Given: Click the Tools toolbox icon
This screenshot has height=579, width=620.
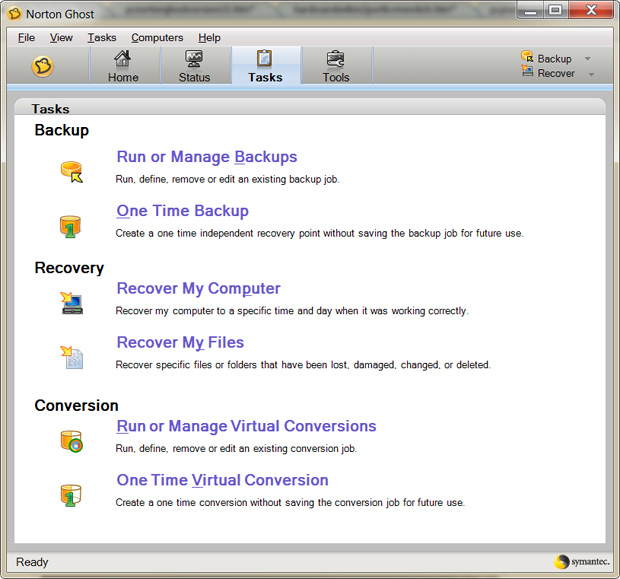Looking at the screenshot, I should coord(335,59).
